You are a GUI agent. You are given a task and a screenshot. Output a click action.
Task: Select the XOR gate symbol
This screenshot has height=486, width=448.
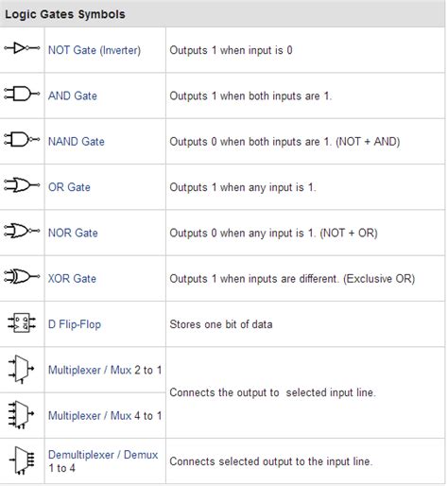pos(22,276)
